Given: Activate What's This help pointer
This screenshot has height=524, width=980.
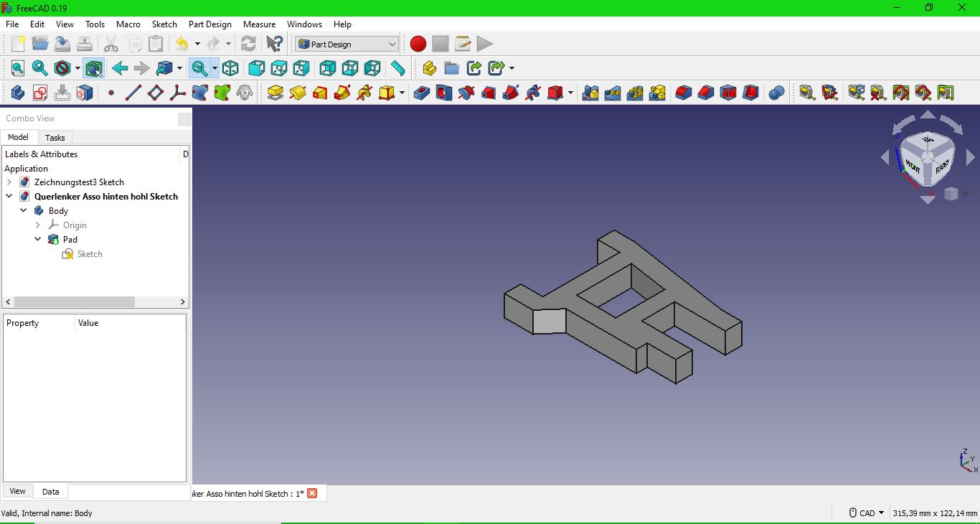Looking at the screenshot, I should 274,44.
